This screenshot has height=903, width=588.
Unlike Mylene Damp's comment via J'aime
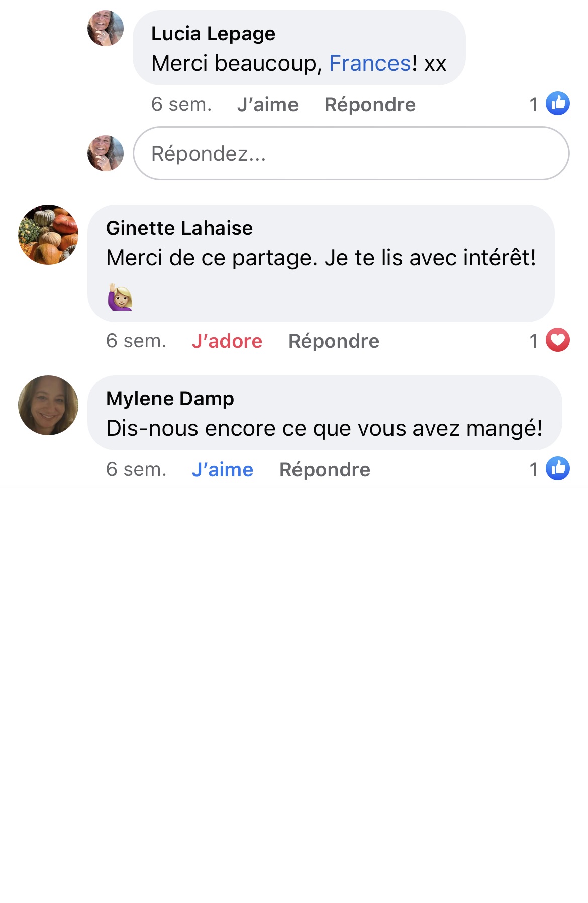tap(223, 470)
